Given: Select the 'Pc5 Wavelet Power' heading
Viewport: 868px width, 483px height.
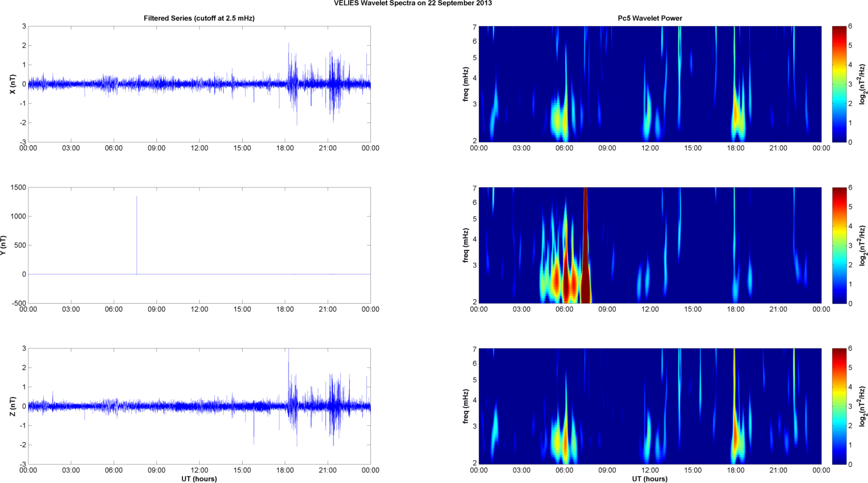Looking at the screenshot, I should (650, 18).
